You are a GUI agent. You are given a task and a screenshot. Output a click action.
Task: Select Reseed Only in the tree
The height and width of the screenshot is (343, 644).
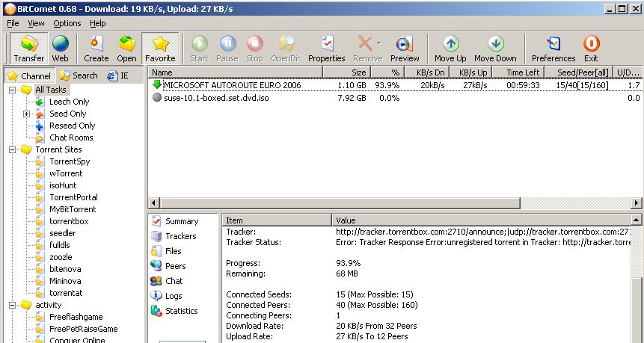pos(72,126)
